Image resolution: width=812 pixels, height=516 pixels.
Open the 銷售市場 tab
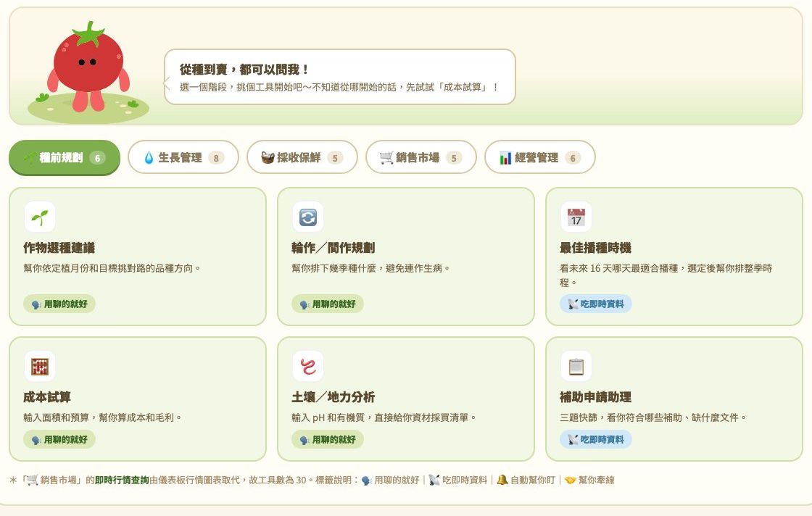pos(421,157)
